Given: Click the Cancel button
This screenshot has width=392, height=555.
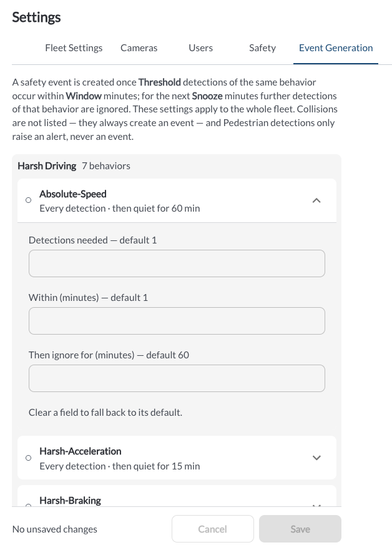Looking at the screenshot, I should [x=213, y=529].
